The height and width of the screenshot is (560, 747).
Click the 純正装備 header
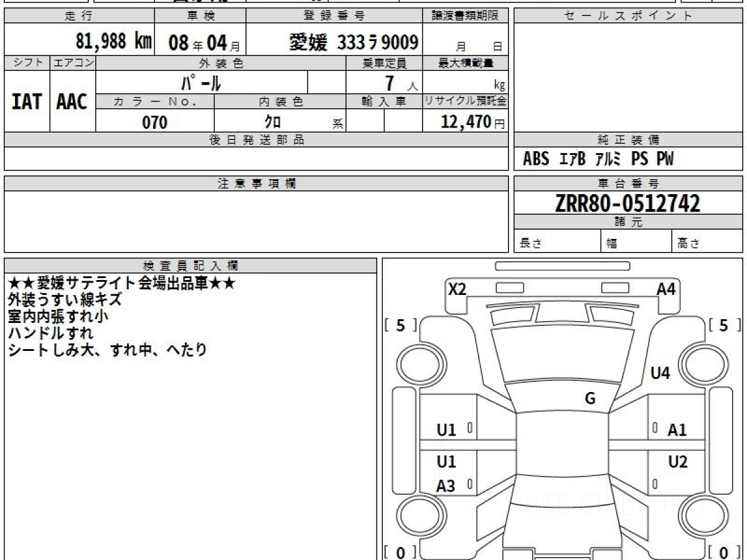tap(628, 140)
